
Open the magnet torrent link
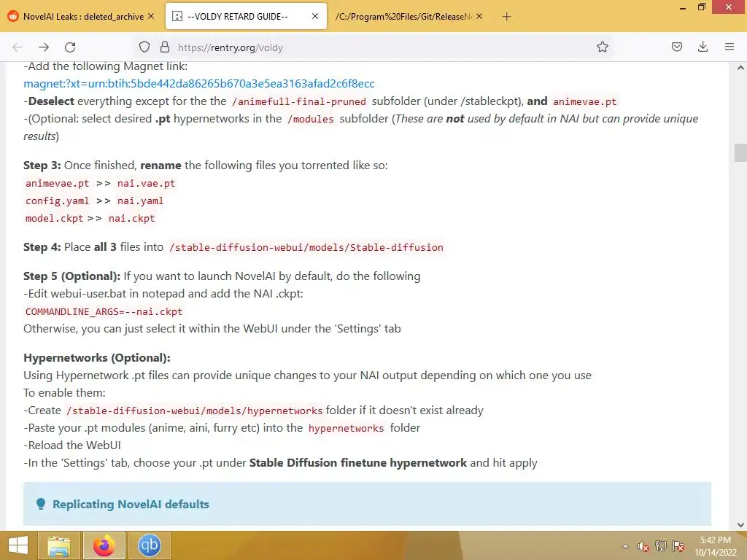click(199, 84)
